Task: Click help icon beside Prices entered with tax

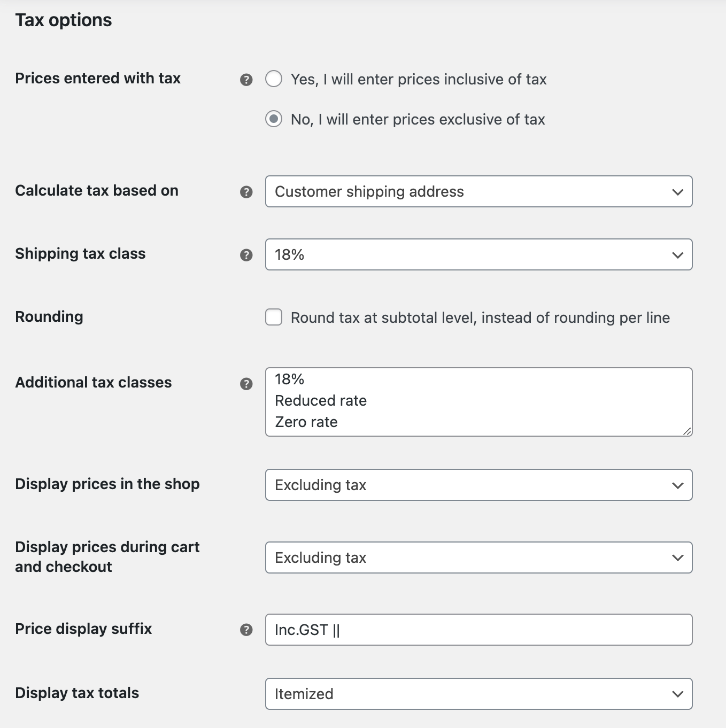Action: point(246,80)
